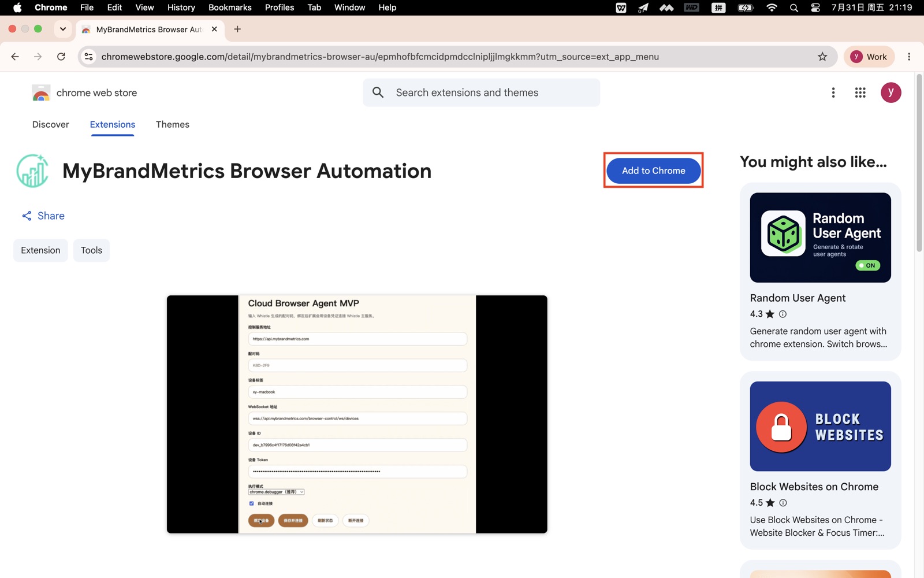Open the History menu

click(181, 8)
